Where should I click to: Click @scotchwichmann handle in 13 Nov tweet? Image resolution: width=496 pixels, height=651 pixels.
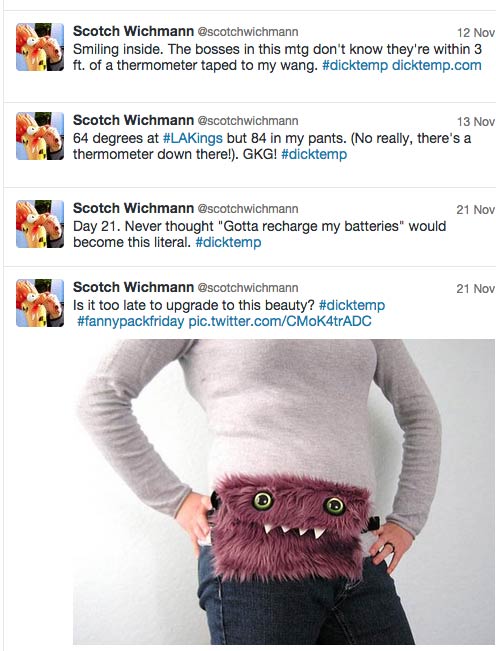pos(248,121)
